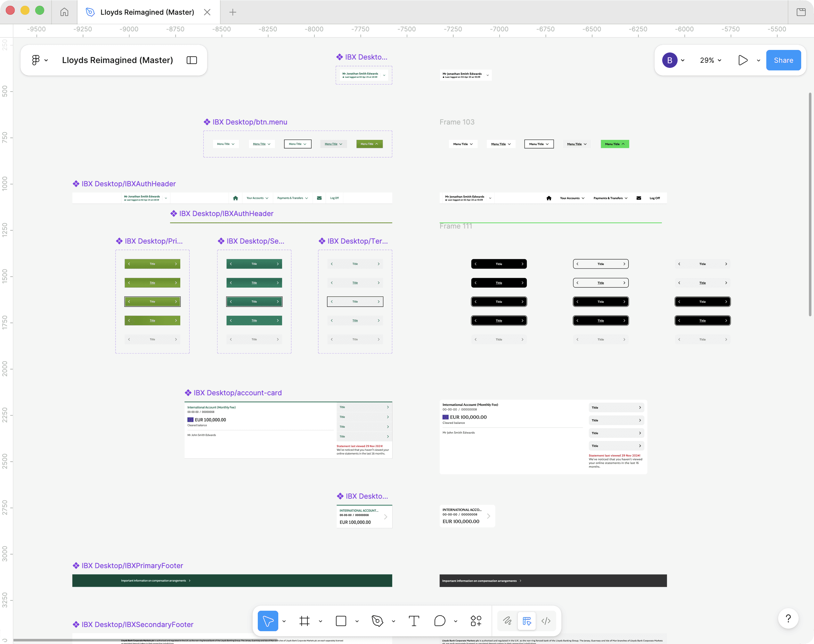The width and height of the screenshot is (814, 644).
Task: Click the blue Share button
Action: (783, 60)
